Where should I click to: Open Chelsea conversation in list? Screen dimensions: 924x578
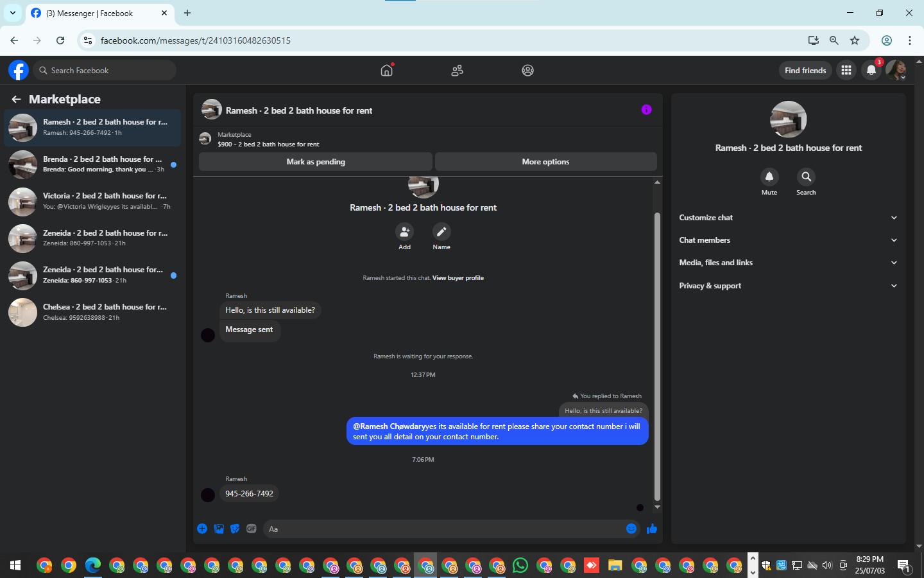(92, 313)
